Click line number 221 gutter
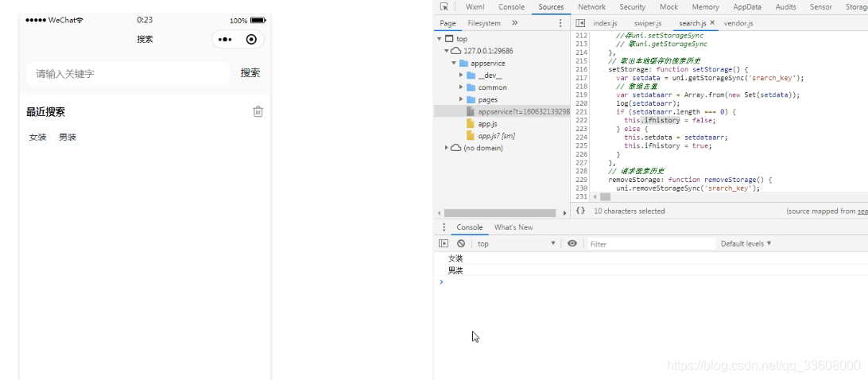The image size is (868, 380). tap(581, 111)
